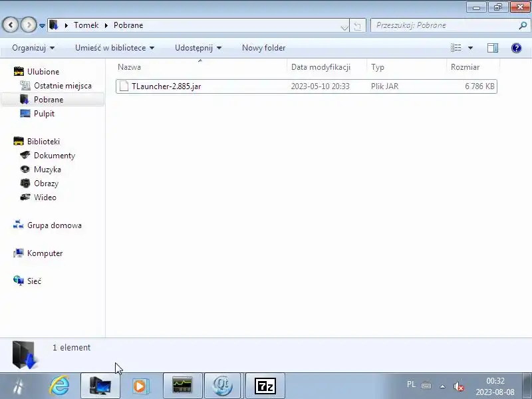Click the Dokumenty library icon
Viewport: 532px width, 399px height.
(25, 155)
